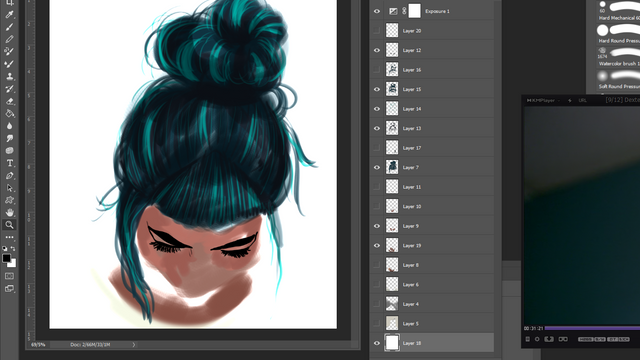Select the Layer 18 row

tap(431, 343)
